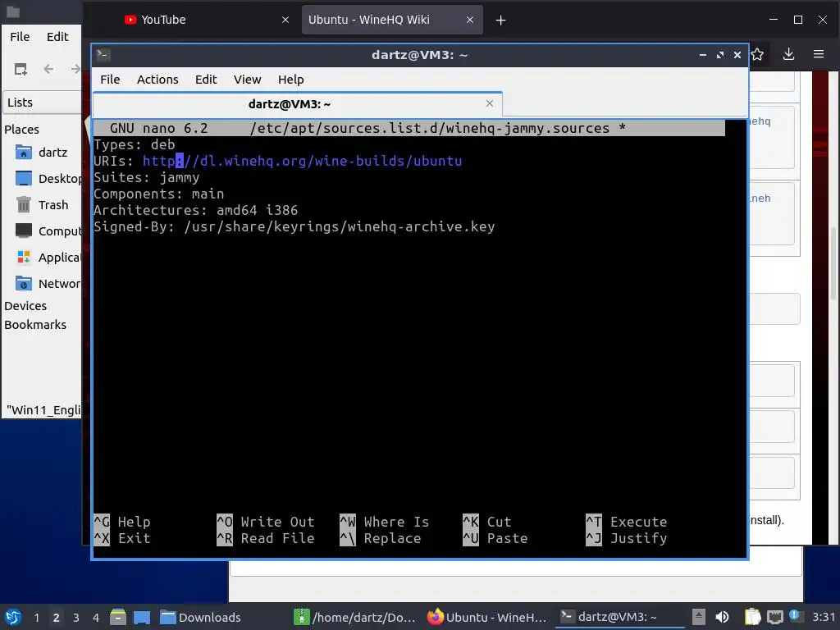
Task: Close the YouTube browser tab
Action: (x=285, y=20)
